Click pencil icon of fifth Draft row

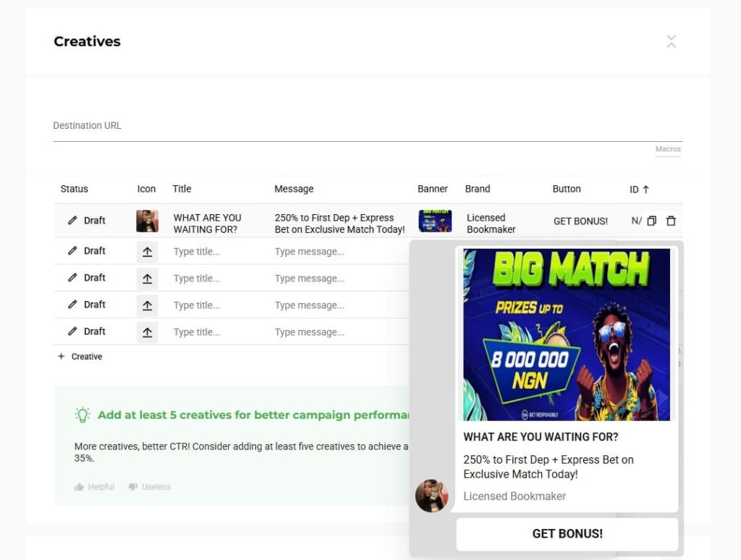(72, 331)
